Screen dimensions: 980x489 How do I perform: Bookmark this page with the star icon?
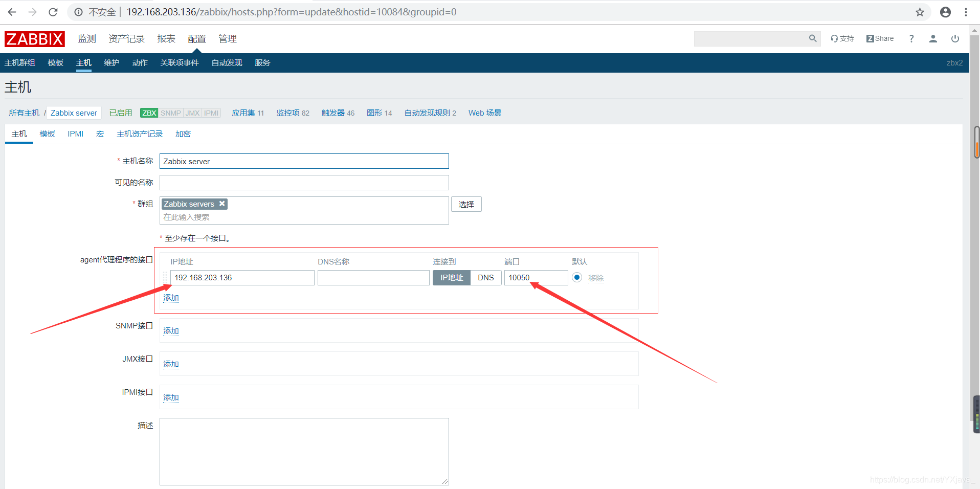[920, 12]
